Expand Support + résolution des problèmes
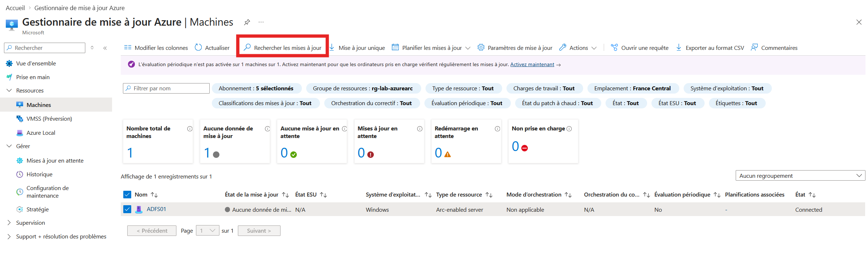Image resolution: width=868 pixels, height=267 pixels. [9, 237]
